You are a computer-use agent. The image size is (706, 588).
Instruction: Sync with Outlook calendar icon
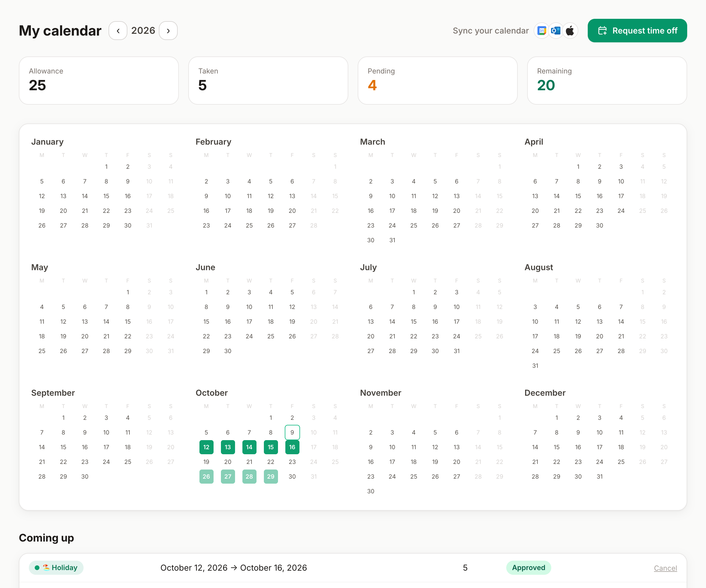pos(556,31)
